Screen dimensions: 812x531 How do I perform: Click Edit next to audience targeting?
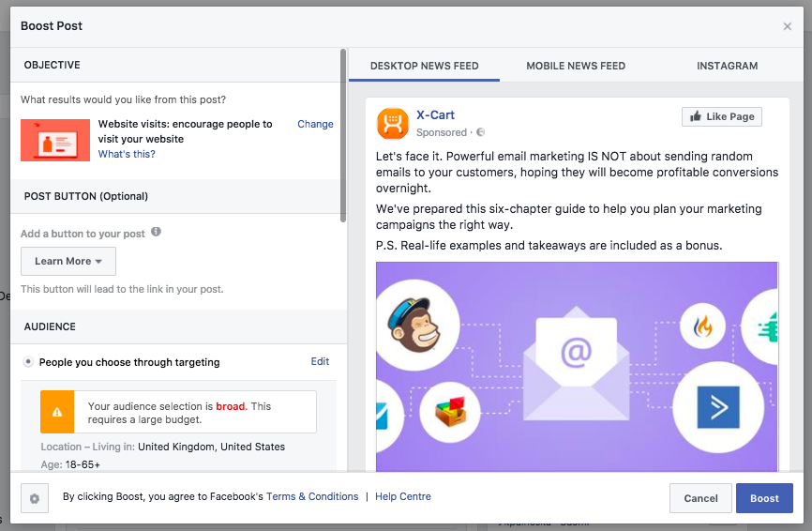coord(320,361)
